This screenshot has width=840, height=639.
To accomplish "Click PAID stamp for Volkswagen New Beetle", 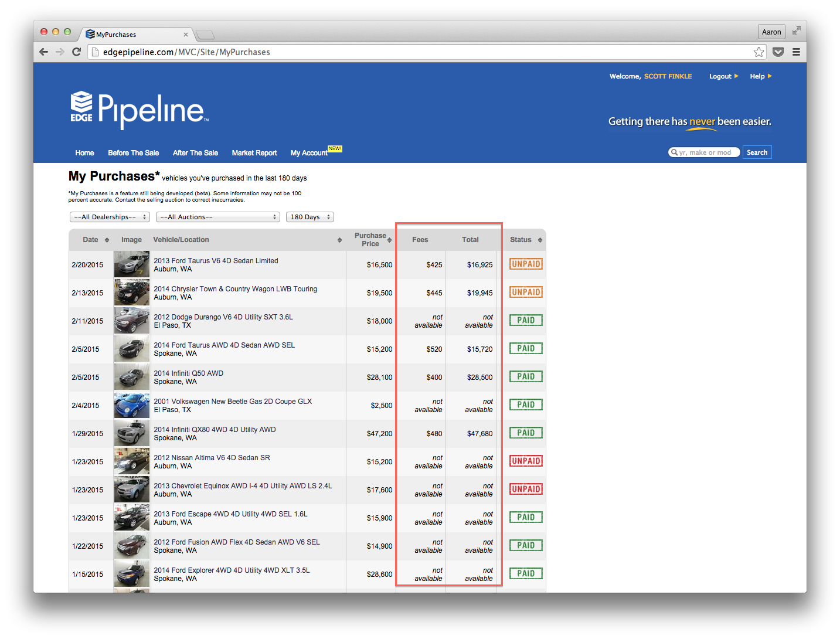I will (x=526, y=405).
